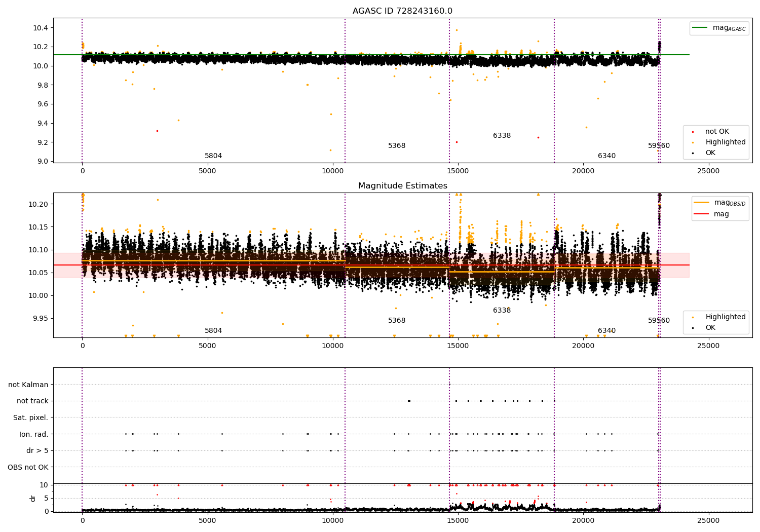Click OBSID label 6340 in top plot
Viewport: 760px width, 532px height.
coord(606,156)
